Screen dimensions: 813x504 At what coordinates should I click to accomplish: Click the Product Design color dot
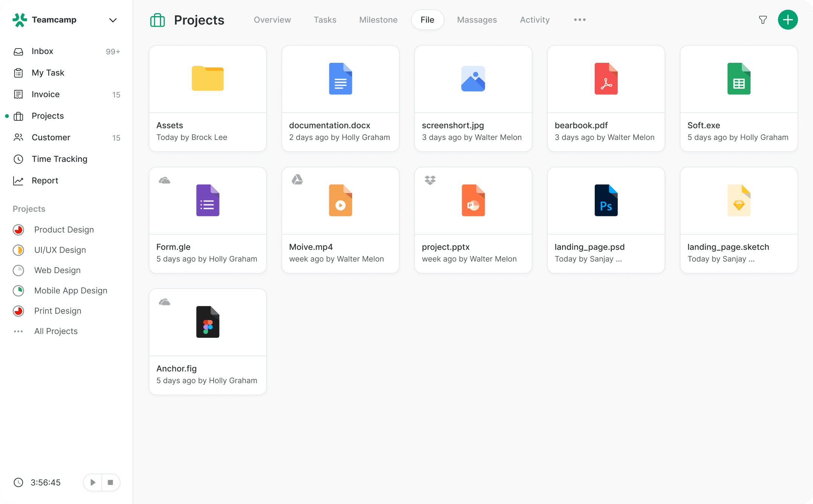tap(18, 229)
